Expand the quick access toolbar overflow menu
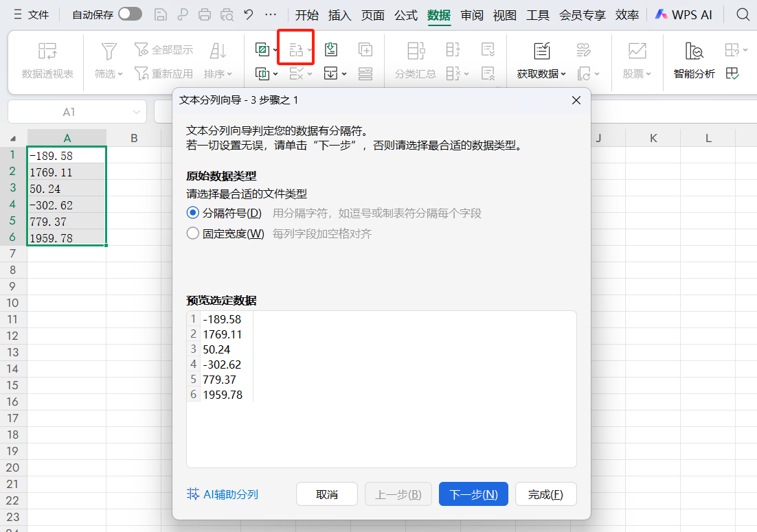The image size is (757, 532). pos(271,14)
